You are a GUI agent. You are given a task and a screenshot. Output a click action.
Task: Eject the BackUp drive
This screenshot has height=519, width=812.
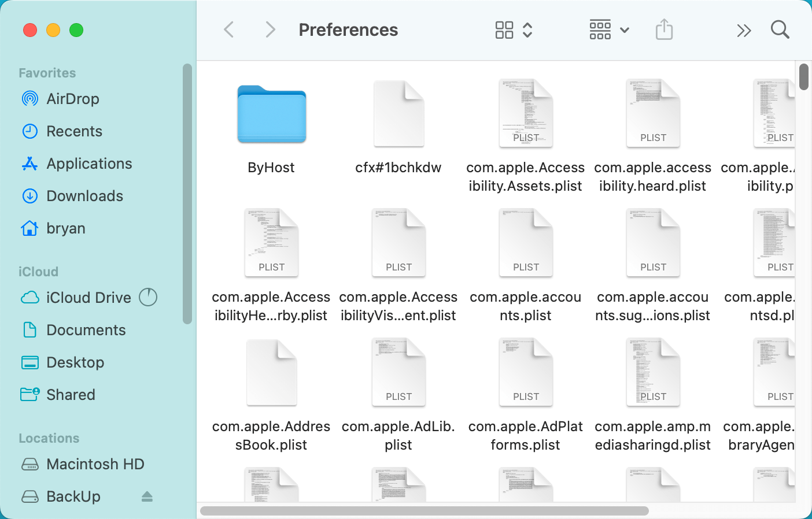[x=147, y=496]
